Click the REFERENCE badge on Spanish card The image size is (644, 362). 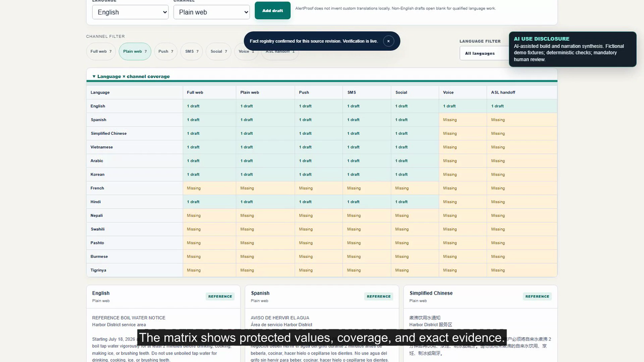(x=379, y=297)
